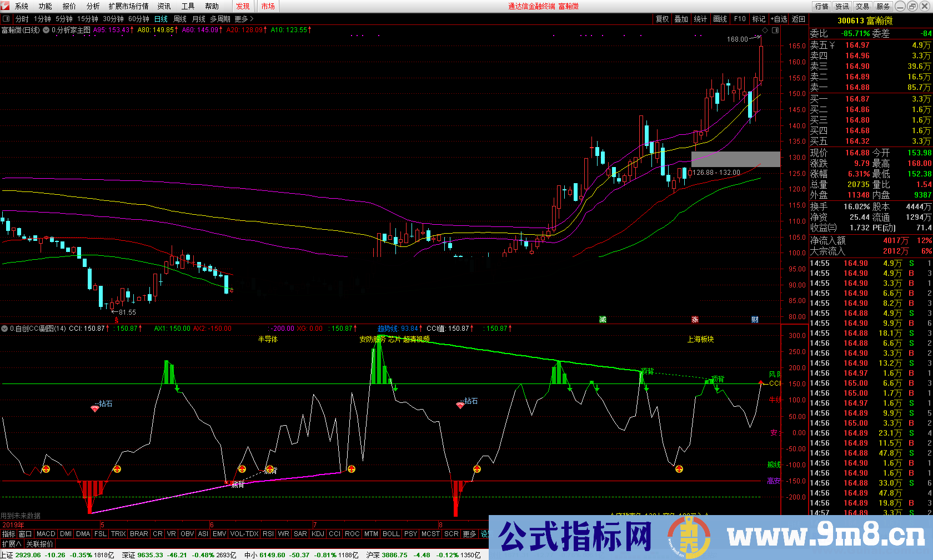
Task: Open the 扩展市场行情 menu
Action: tap(129, 6)
